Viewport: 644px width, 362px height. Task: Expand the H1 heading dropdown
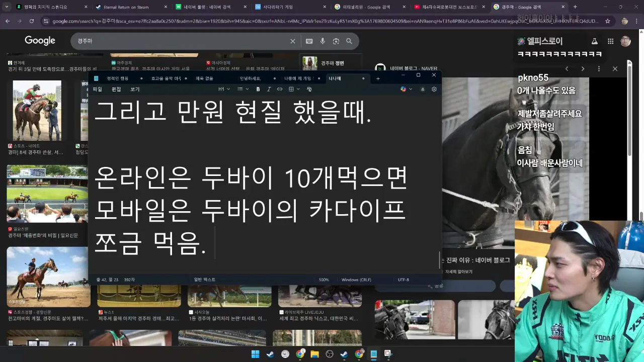click(224, 89)
